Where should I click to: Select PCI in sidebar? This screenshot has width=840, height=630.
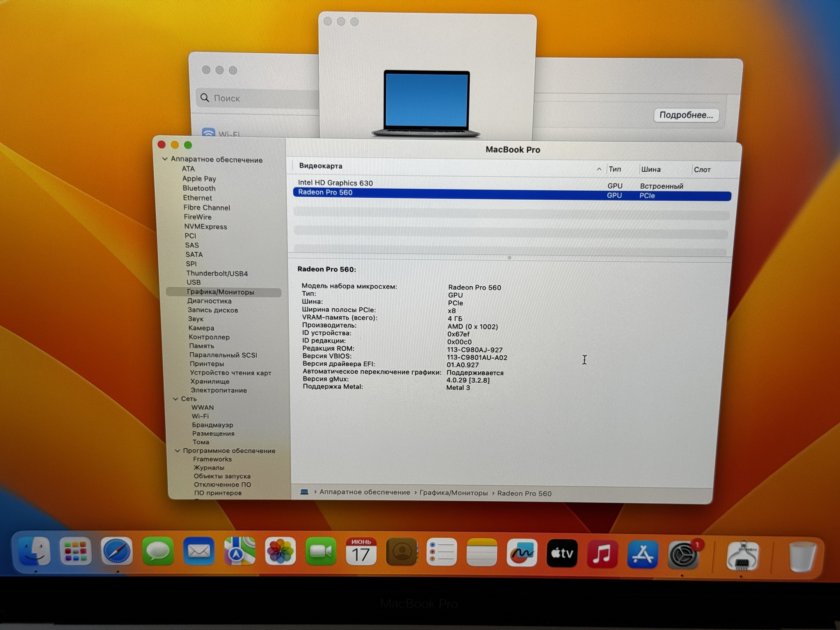click(x=190, y=236)
